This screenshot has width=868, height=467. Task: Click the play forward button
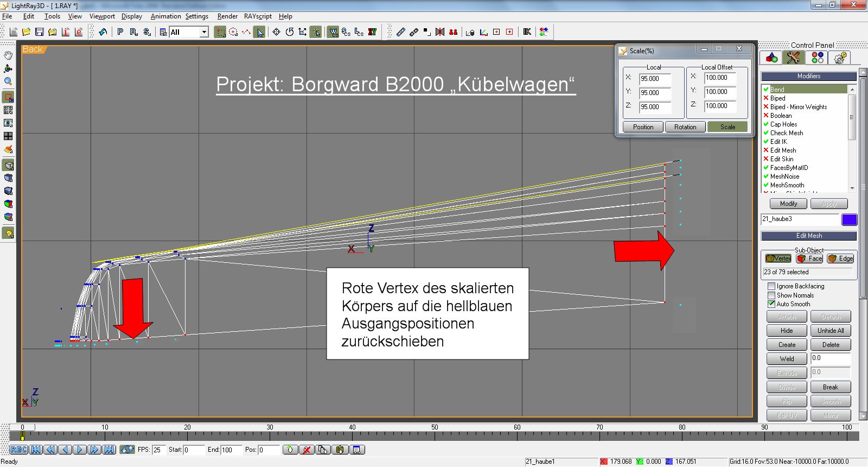tap(80, 450)
